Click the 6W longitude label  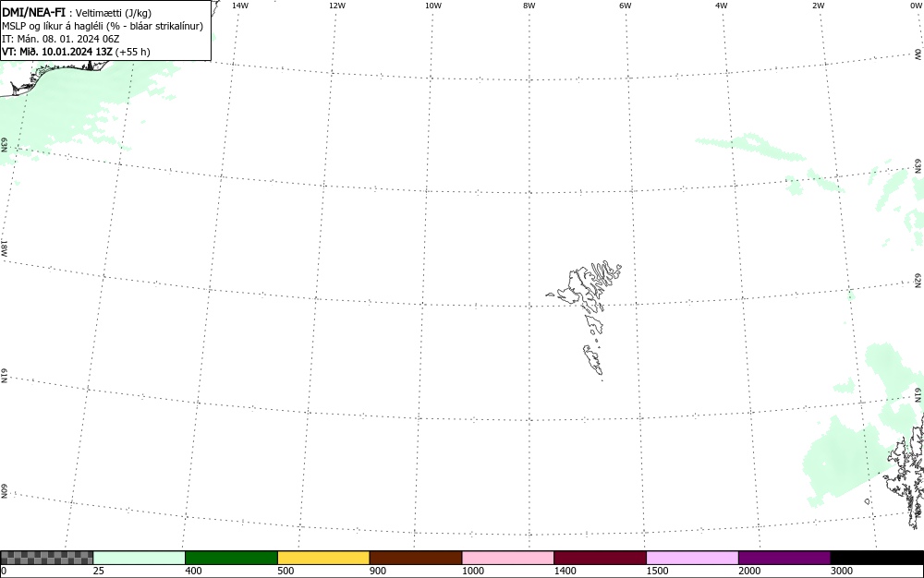[x=626, y=6]
